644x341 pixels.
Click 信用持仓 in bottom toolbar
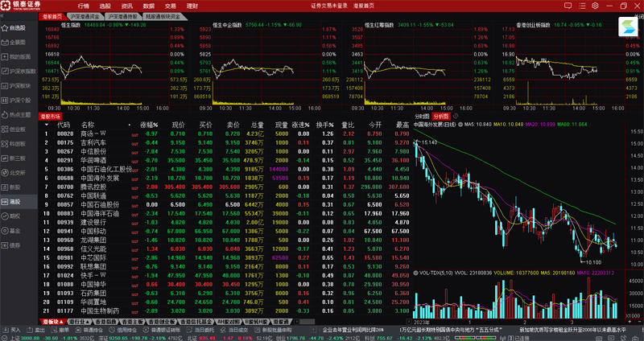click(123, 330)
